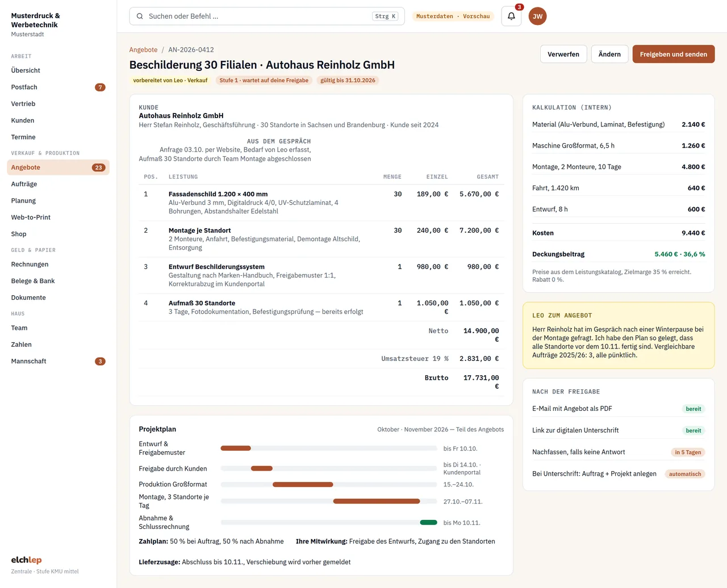Click the JW user avatar
Image resolution: width=727 pixels, height=588 pixels.
click(x=537, y=16)
